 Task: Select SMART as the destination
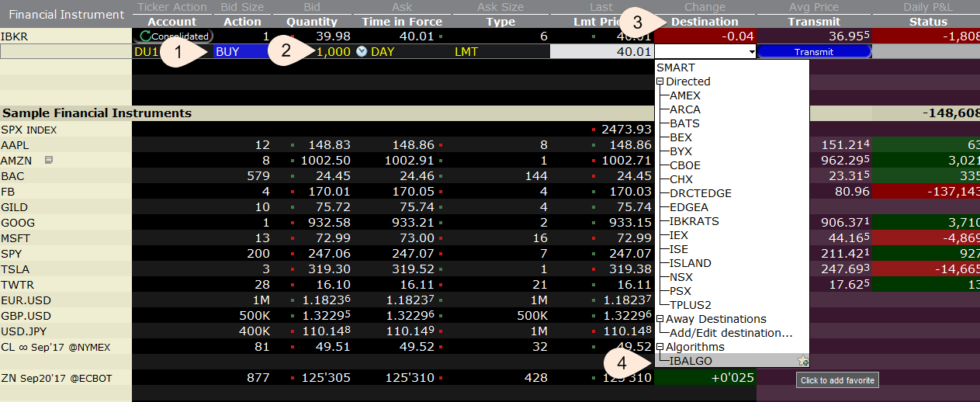[x=676, y=68]
